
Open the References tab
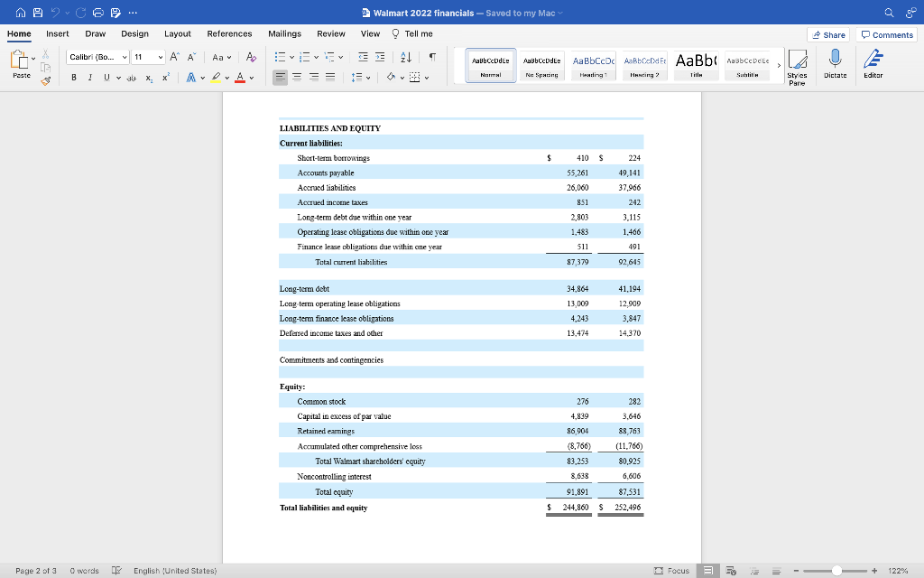coord(229,33)
